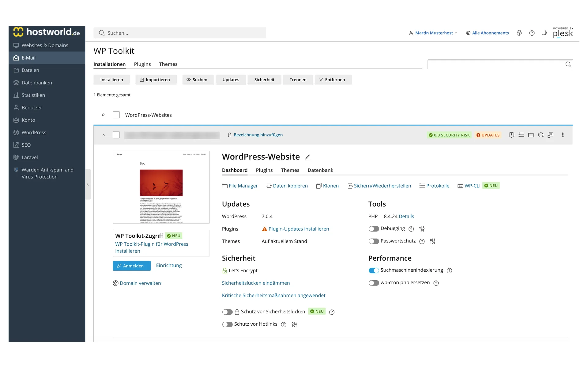Open Plugin-Updates installieren link
This screenshot has height=368, width=588.
coord(299,229)
